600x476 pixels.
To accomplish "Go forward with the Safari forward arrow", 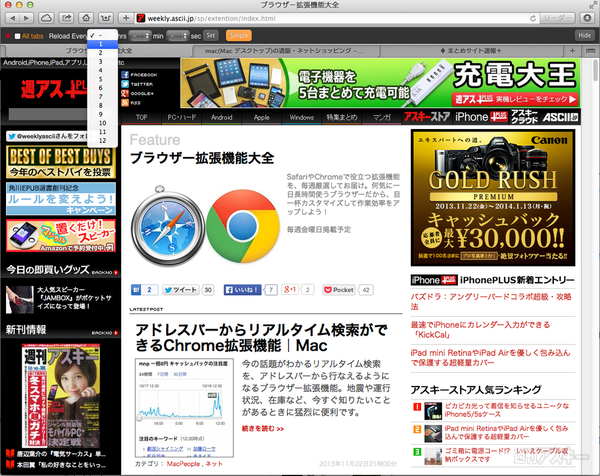I will tap(26, 18).
